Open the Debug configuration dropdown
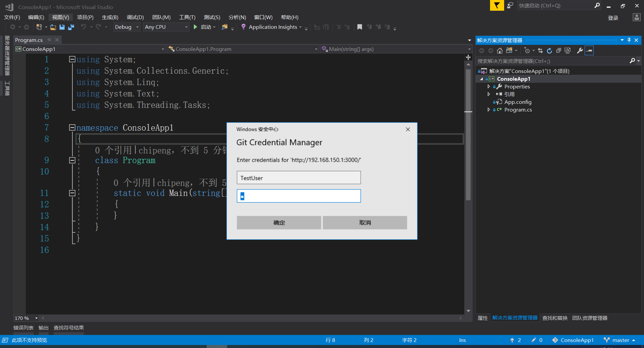This screenshot has width=644, height=348. [x=138, y=27]
